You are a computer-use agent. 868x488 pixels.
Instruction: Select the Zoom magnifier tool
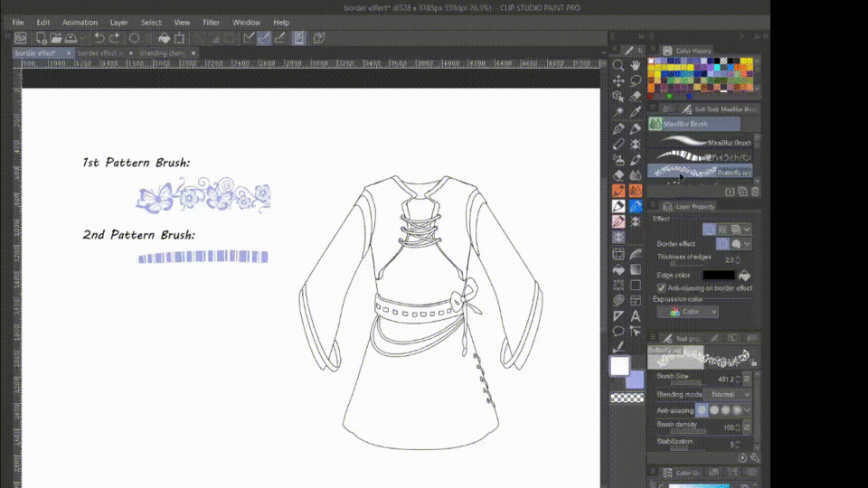tap(618, 66)
